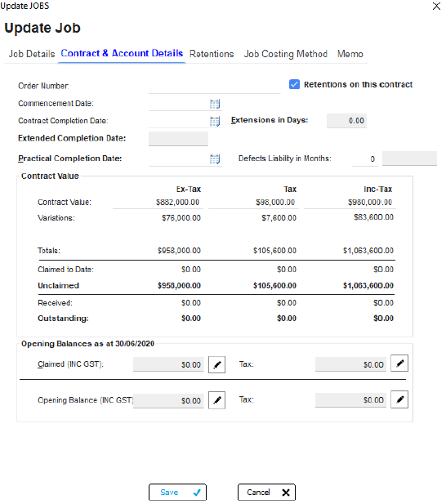Edit the Claimed (INC GST) opening amount
The width and height of the screenshot is (446, 504).
[217, 364]
